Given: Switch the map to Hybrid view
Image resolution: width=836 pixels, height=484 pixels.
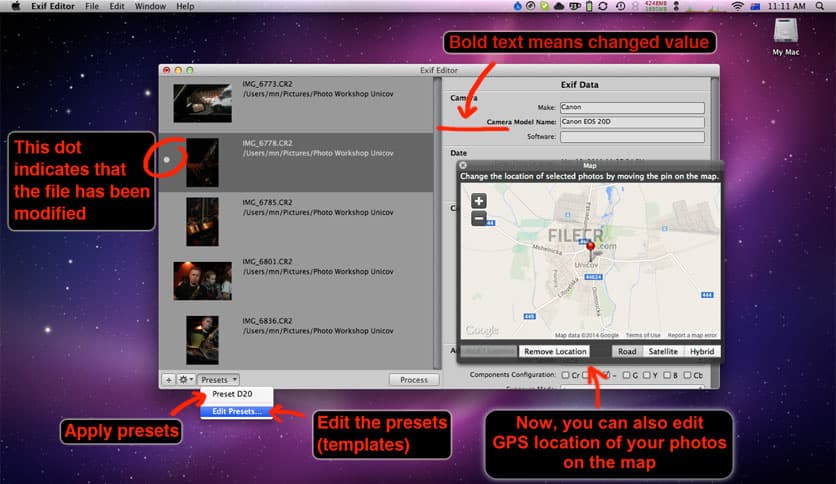Looking at the screenshot, I should coord(702,351).
